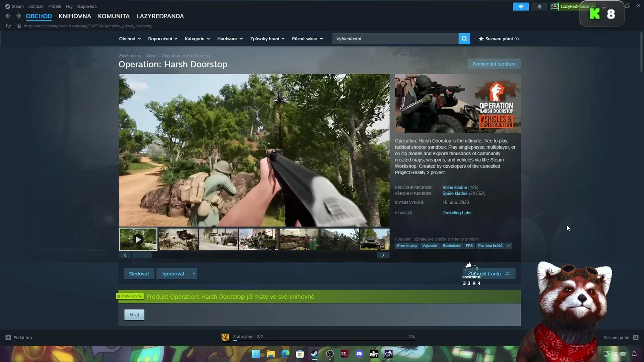The image size is (644, 362).
Task: Select the artillery cannon screenshot thumbnail
Action: (x=179, y=240)
